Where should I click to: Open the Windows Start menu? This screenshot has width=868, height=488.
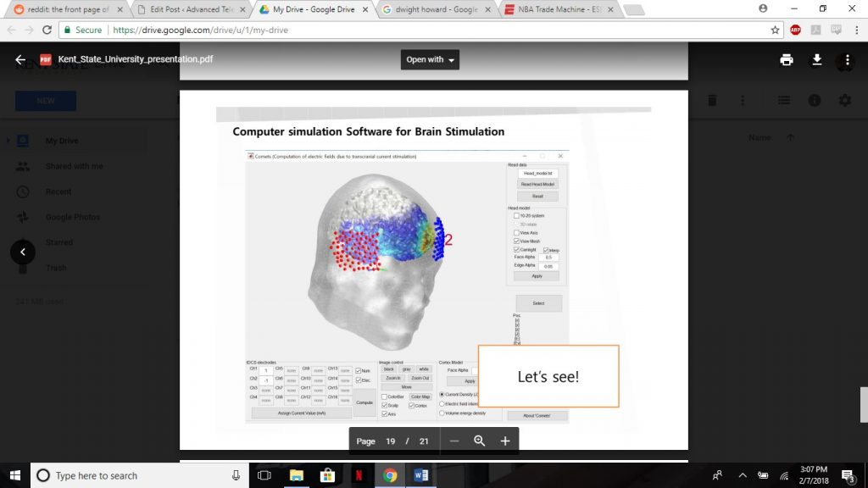click(15, 475)
